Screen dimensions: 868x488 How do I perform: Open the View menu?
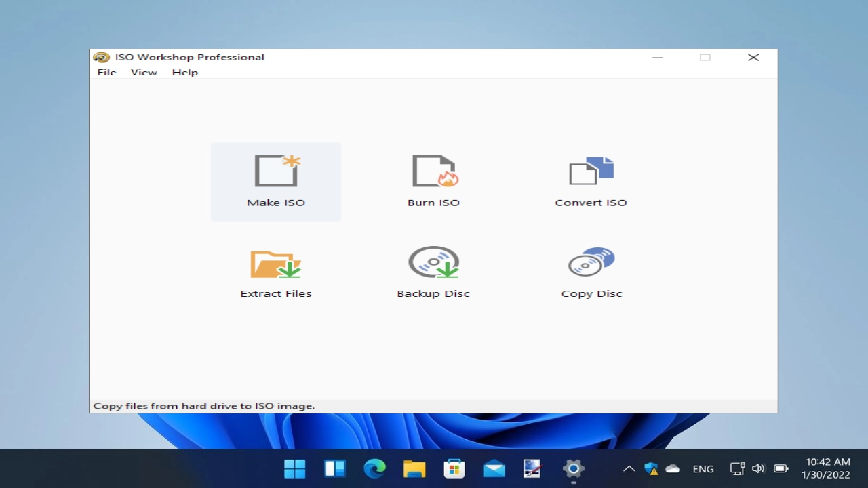144,73
